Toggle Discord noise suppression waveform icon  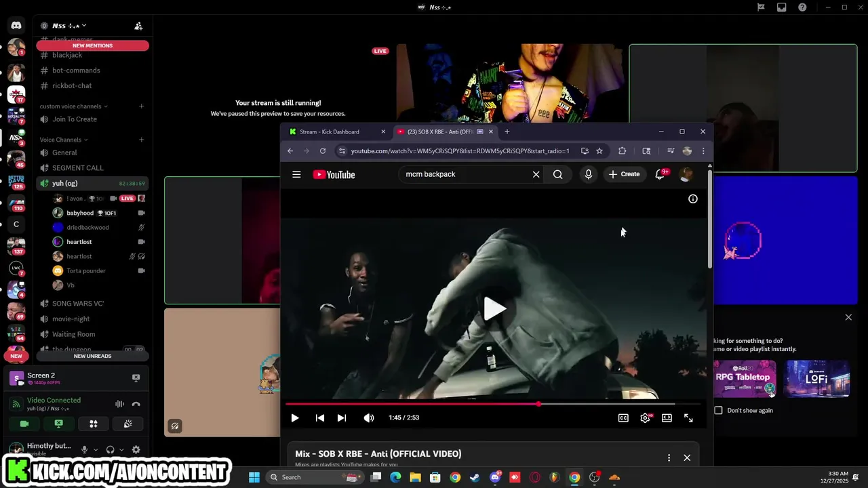[x=119, y=404]
